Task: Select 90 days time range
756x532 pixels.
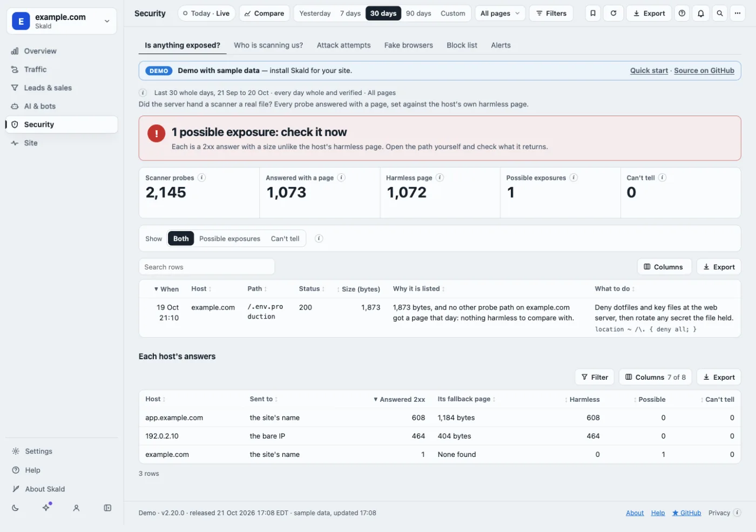Action: 418,13
